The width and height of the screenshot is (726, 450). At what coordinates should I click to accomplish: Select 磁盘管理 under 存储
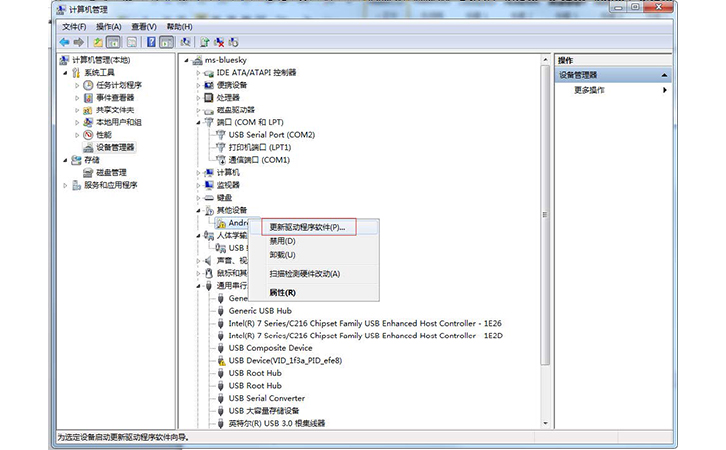(111, 173)
